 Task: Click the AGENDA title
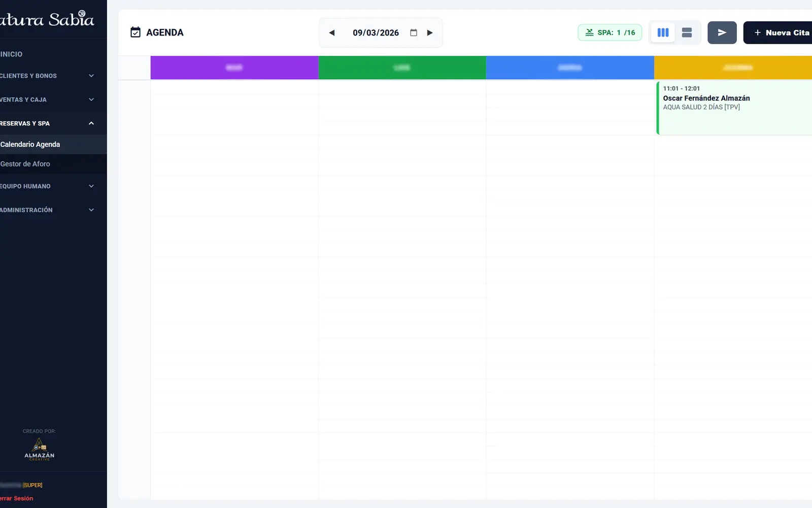165,33
